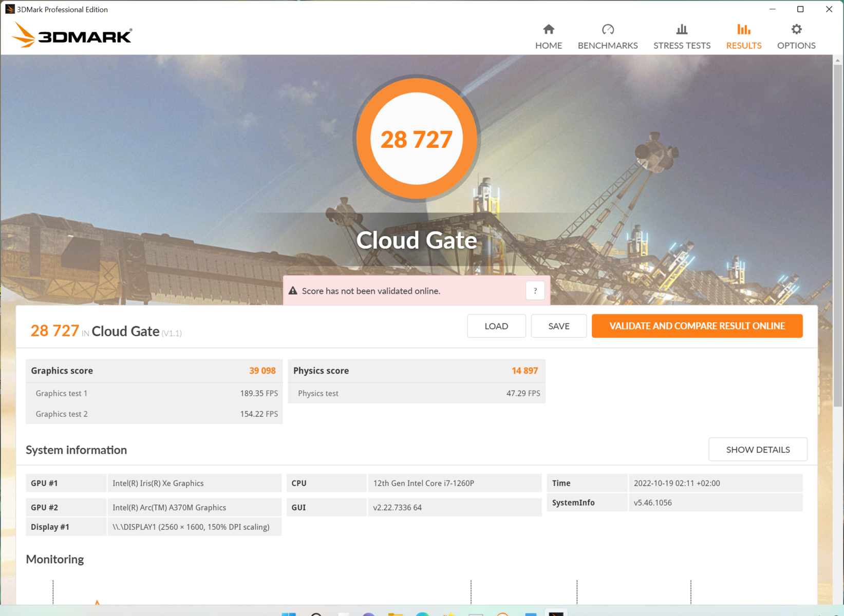Select the Results tab

point(743,36)
